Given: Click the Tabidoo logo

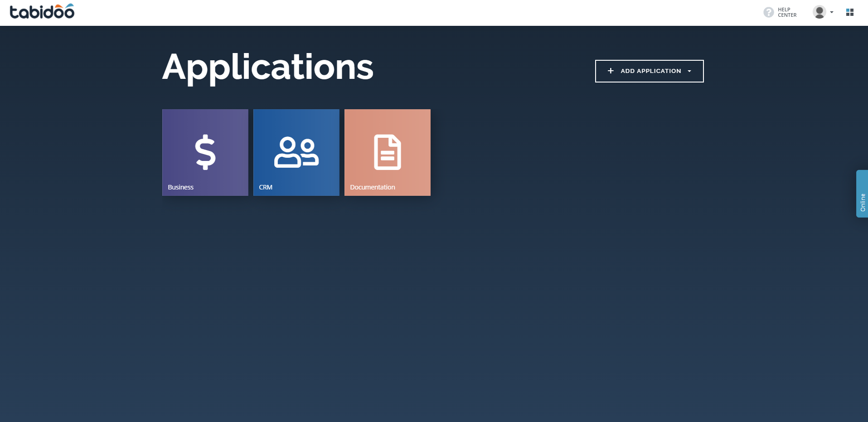Looking at the screenshot, I should tap(42, 11).
